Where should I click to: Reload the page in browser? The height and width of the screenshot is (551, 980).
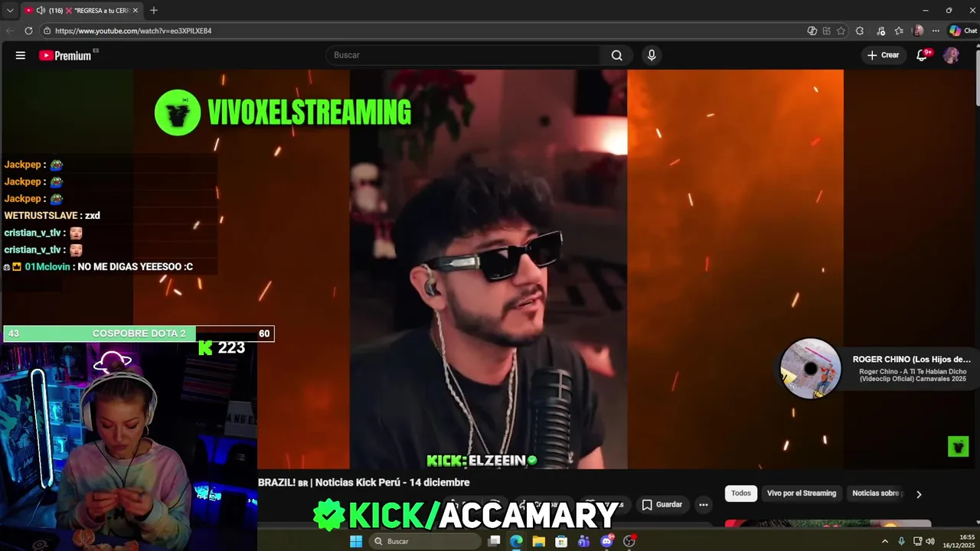click(x=28, y=31)
